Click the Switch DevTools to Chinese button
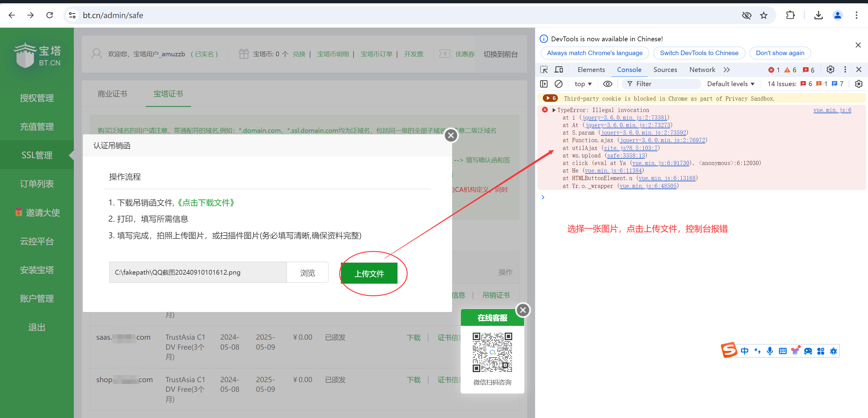 point(699,52)
